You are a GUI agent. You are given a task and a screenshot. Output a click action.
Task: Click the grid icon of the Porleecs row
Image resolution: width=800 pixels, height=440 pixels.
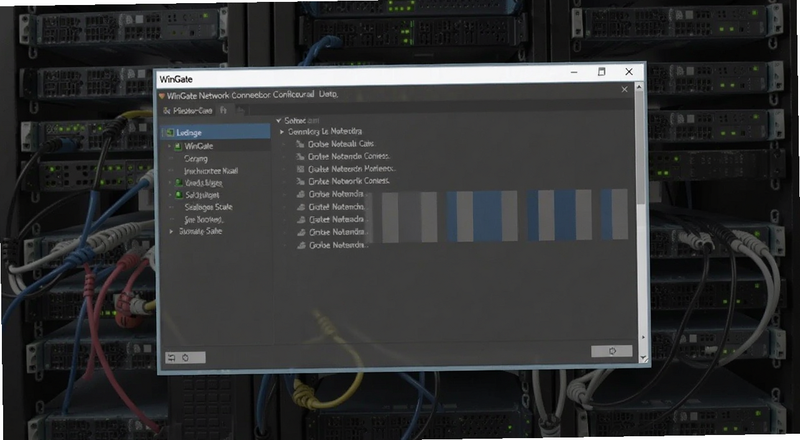300,169
